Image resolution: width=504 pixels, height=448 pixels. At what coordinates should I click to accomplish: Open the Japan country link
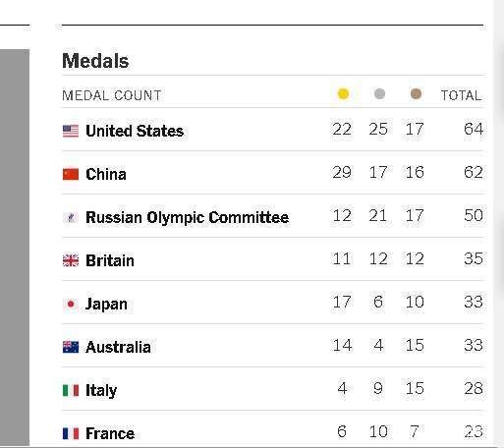tap(106, 305)
